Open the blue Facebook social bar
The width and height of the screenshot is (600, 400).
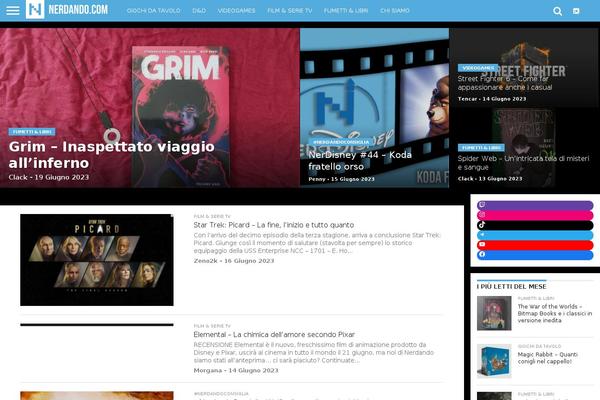(535, 255)
